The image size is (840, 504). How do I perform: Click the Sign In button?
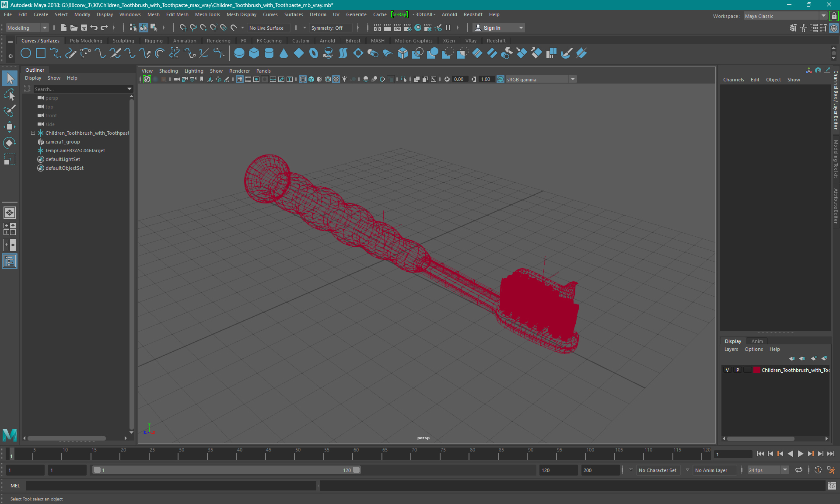499,28
